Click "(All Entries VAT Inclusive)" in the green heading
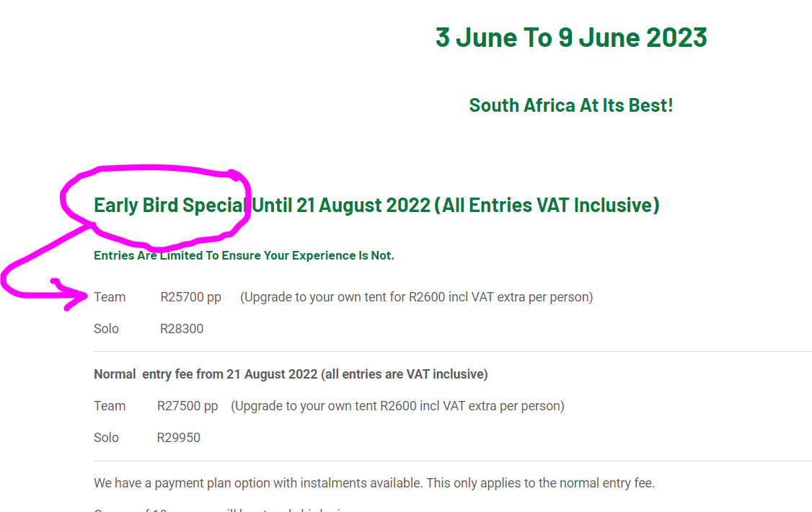Image resolution: width=812 pixels, height=512 pixels. pyautogui.click(x=547, y=206)
